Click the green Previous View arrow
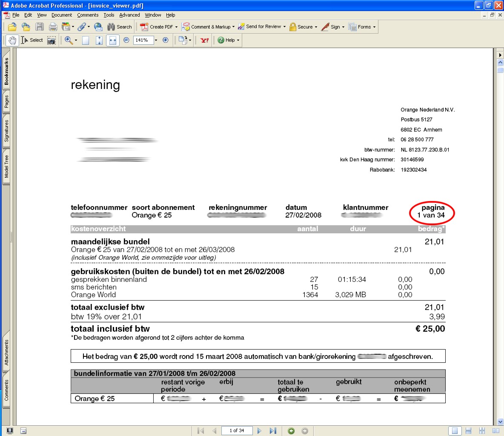This screenshot has height=436, width=504. [291, 431]
